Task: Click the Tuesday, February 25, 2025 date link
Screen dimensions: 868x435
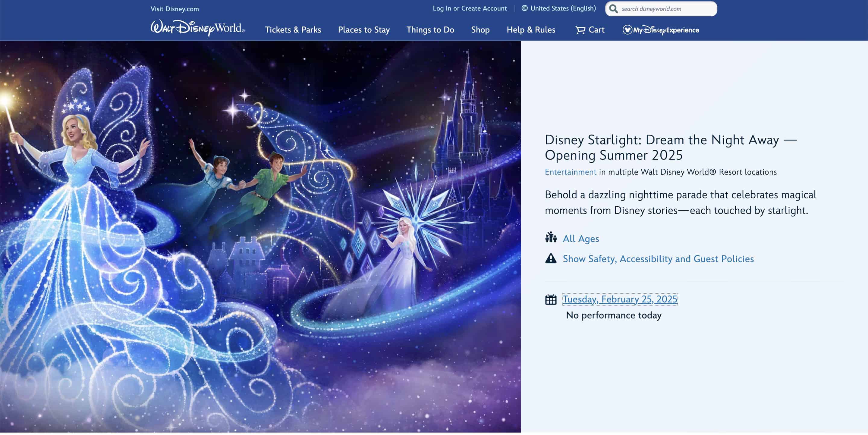Action: click(620, 299)
